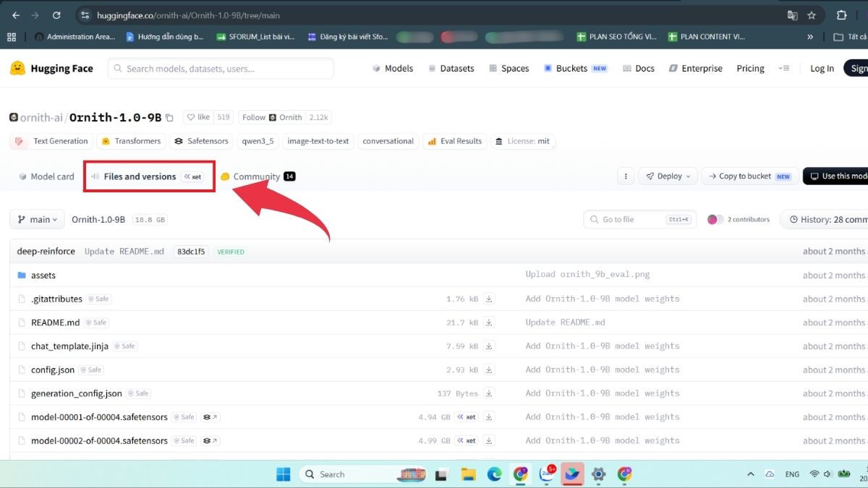
Task: Switch to the Model card tab
Action: point(47,176)
